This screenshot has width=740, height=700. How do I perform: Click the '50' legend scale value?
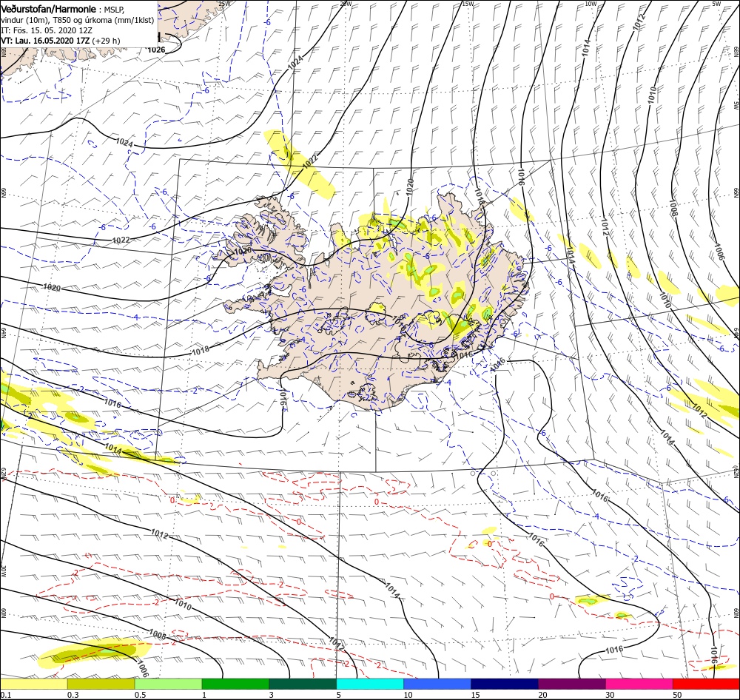(678, 695)
